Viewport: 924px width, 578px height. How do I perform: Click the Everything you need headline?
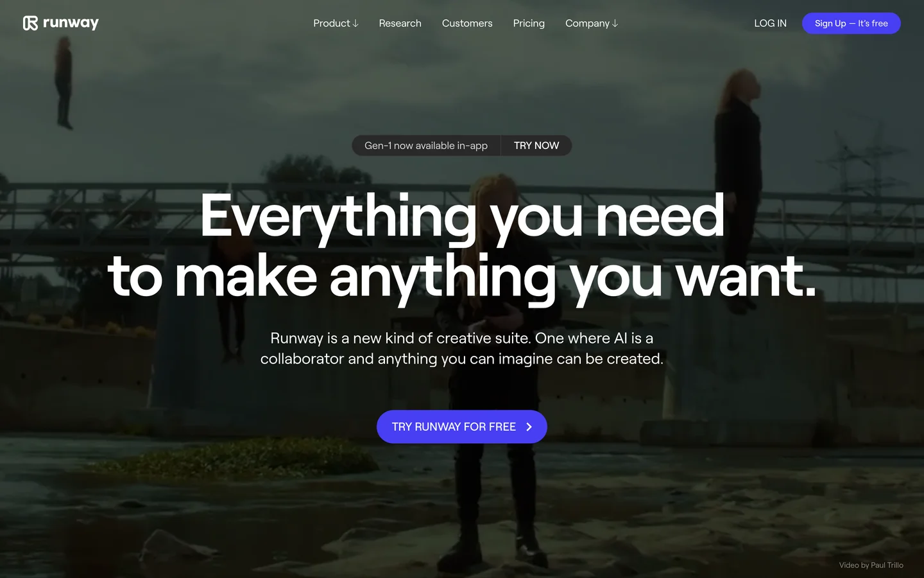pyautogui.click(x=462, y=216)
